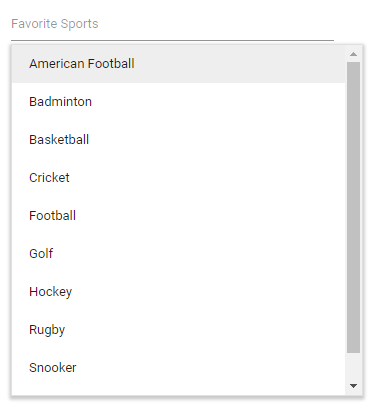Click the empty scrollbar track below the thumb
The height and width of the screenshot is (410, 375).
click(353, 365)
